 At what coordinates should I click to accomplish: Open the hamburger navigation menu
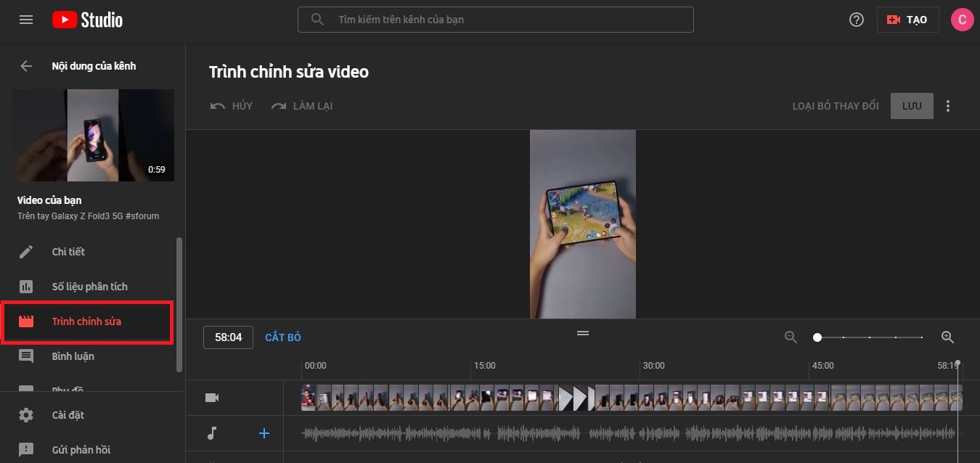(26, 20)
